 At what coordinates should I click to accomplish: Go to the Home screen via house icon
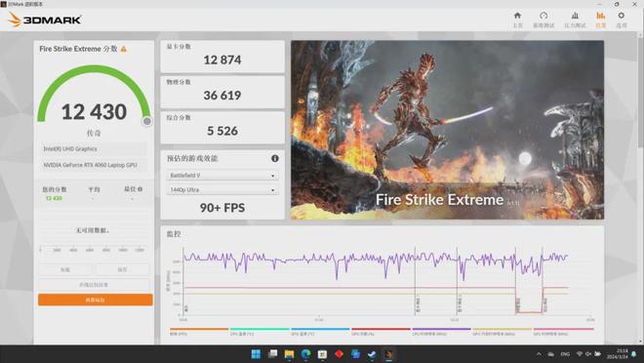tap(517, 20)
